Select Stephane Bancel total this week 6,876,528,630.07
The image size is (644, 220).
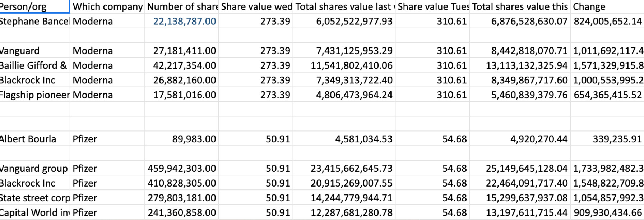tap(520, 21)
